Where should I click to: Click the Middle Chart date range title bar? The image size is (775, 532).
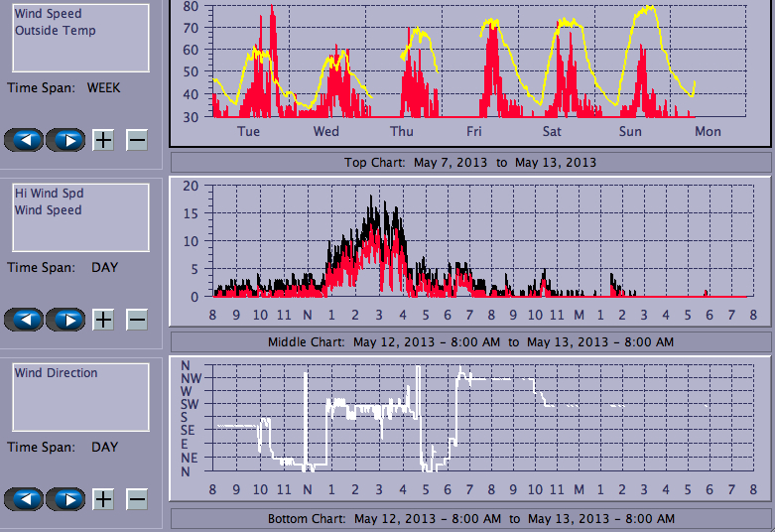(x=470, y=341)
